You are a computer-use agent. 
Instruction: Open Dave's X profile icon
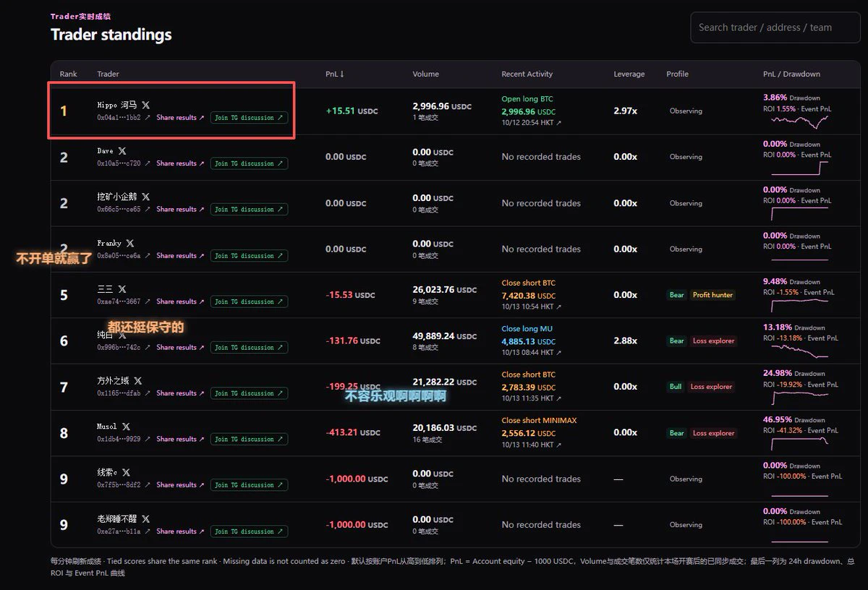[122, 151]
